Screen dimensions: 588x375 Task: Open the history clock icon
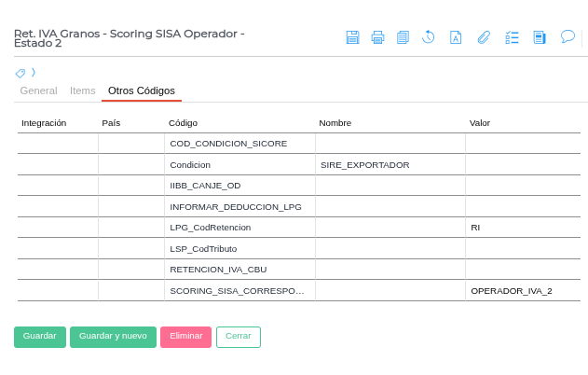429,37
